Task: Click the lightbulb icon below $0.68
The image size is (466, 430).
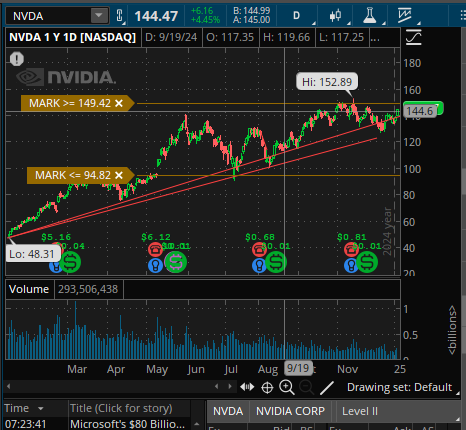Action: pos(259,266)
